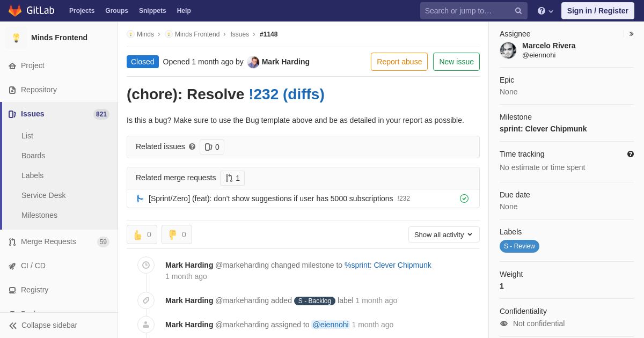The width and height of the screenshot is (644, 338).
Task: Click the Issues count badge 821
Action: 101,114
